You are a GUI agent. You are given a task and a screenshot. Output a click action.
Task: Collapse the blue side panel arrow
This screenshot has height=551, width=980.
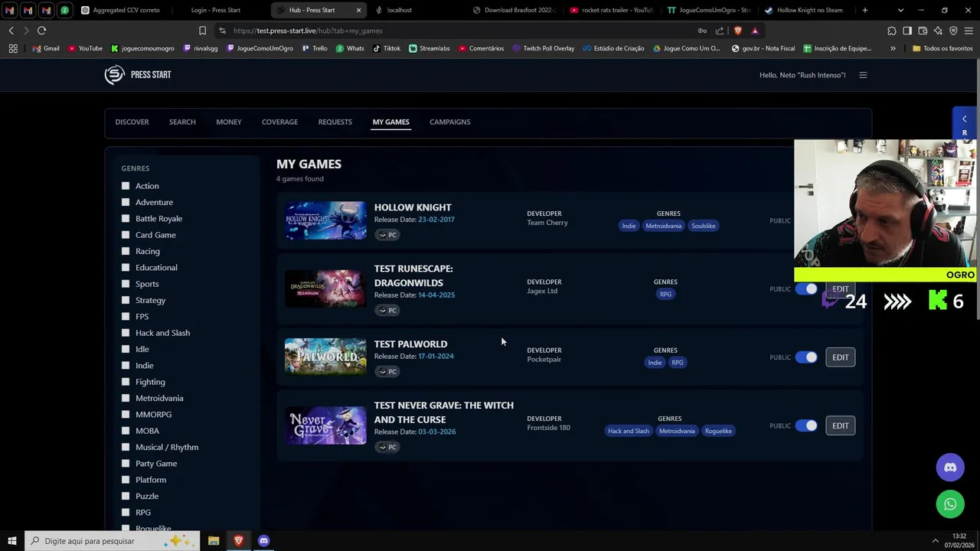964,119
